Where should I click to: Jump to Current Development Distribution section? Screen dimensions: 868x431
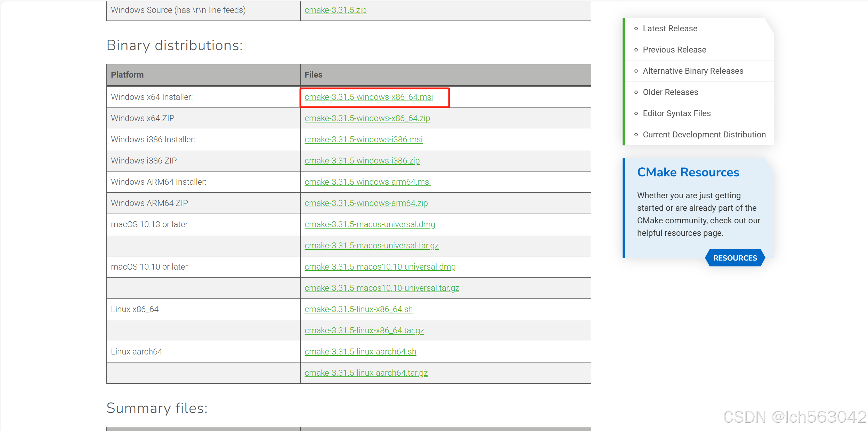(x=704, y=135)
